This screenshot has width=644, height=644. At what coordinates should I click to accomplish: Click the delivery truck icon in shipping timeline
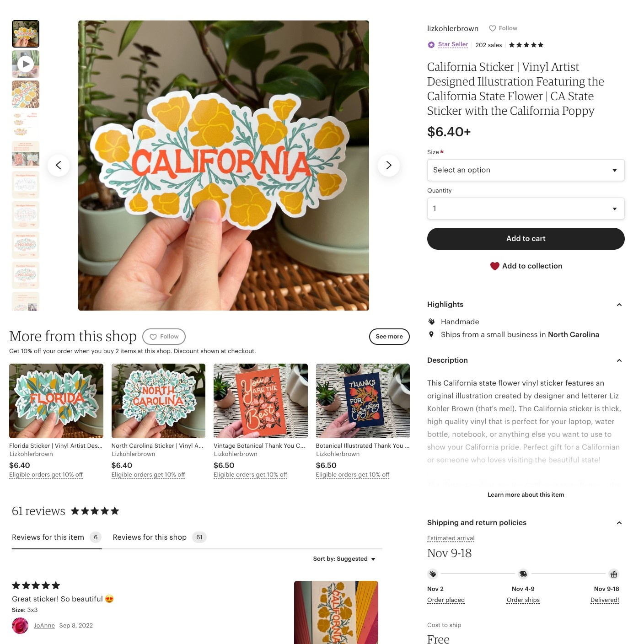click(x=523, y=574)
